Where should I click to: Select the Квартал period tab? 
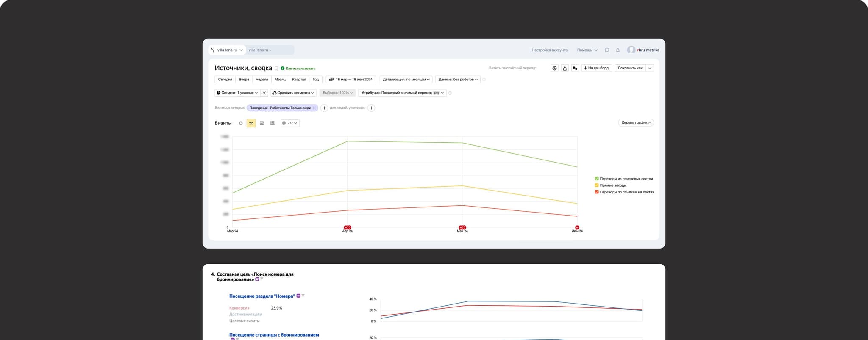[x=299, y=80]
